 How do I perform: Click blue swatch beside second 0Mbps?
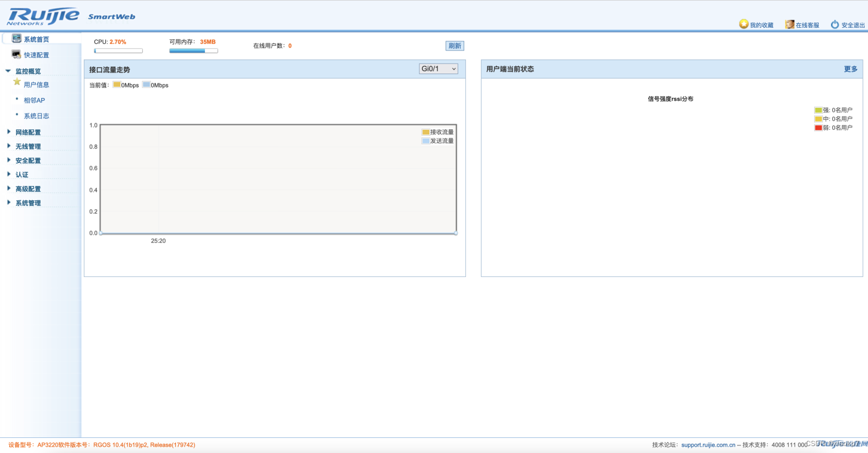(146, 85)
